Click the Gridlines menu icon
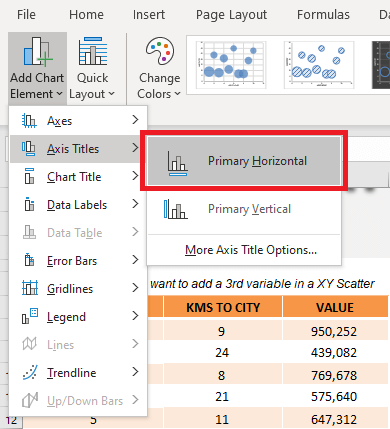The height and width of the screenshot is (429, 390). tap(30, 288)
